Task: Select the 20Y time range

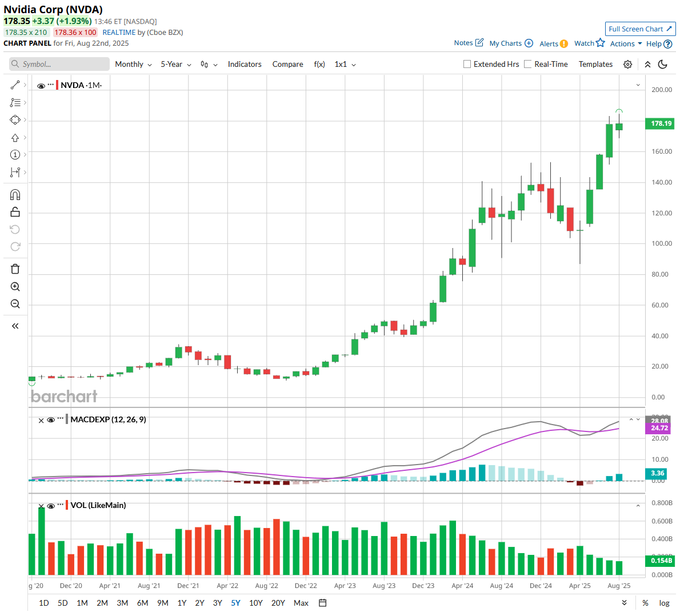Action: point(278,603)
